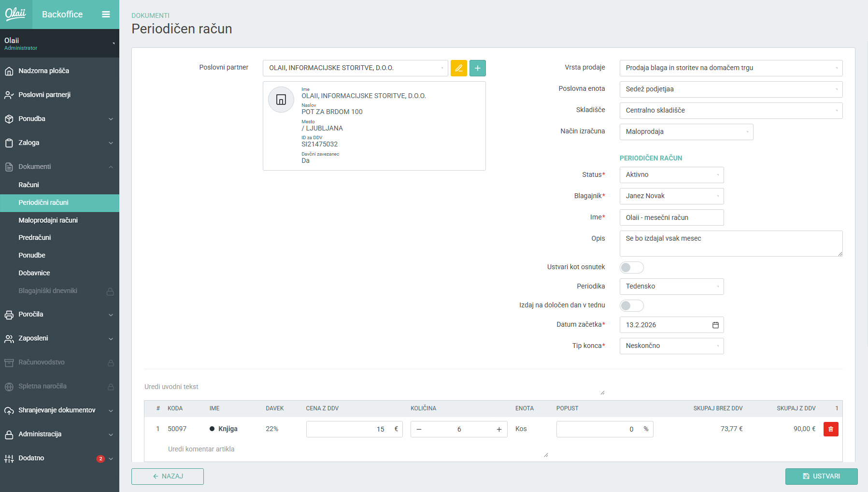Click the Olaii logo
Screen dimensions: 868x492
click(16, 14)
